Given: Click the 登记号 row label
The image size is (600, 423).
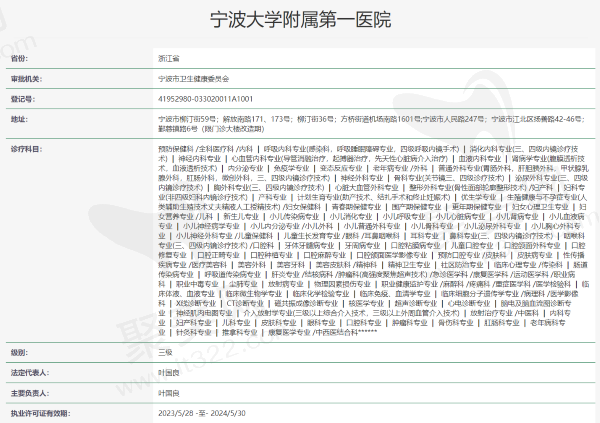Looking at the screenshot, I should click(23, 99).
